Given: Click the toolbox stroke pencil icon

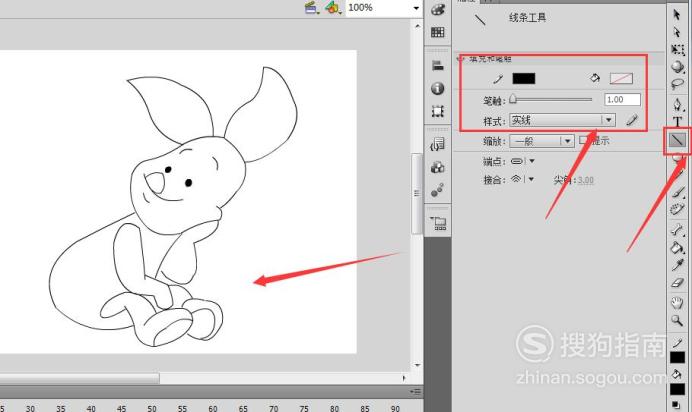Looking at the screenshot, I should pyautogui.click(x=677, y=343).
